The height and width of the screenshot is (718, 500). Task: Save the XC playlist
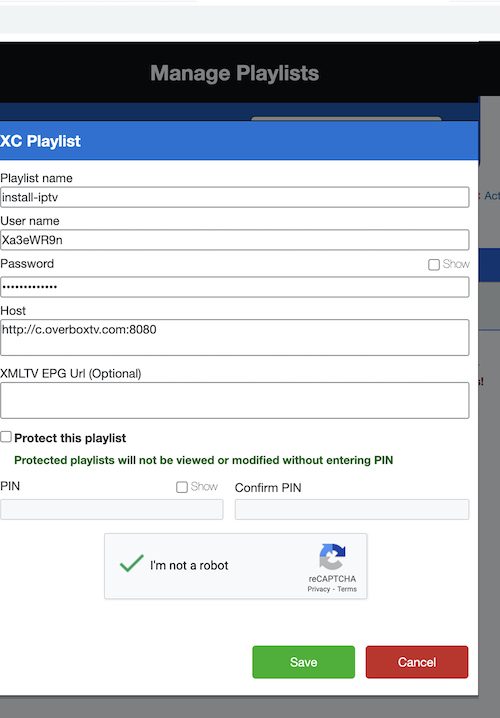tap(304, 662)
